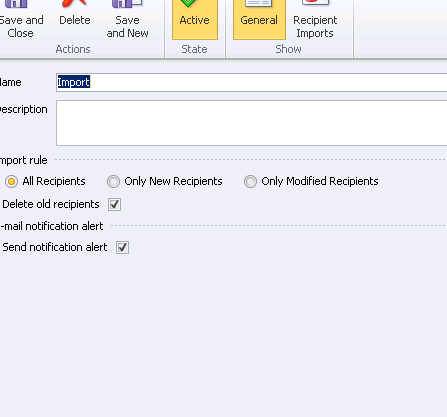Click the Save and Close ribbon icon
The image size is (447, 417).
16,4
